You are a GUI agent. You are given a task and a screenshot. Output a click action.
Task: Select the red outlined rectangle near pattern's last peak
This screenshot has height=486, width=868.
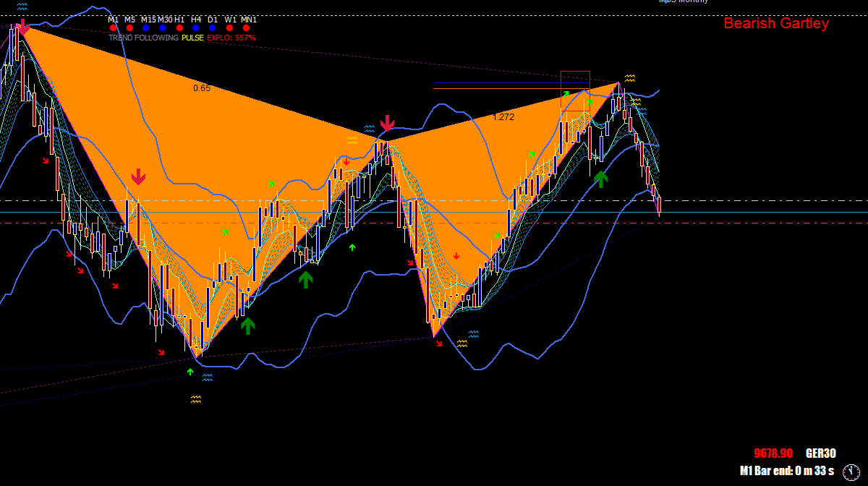tap(576, 91)
